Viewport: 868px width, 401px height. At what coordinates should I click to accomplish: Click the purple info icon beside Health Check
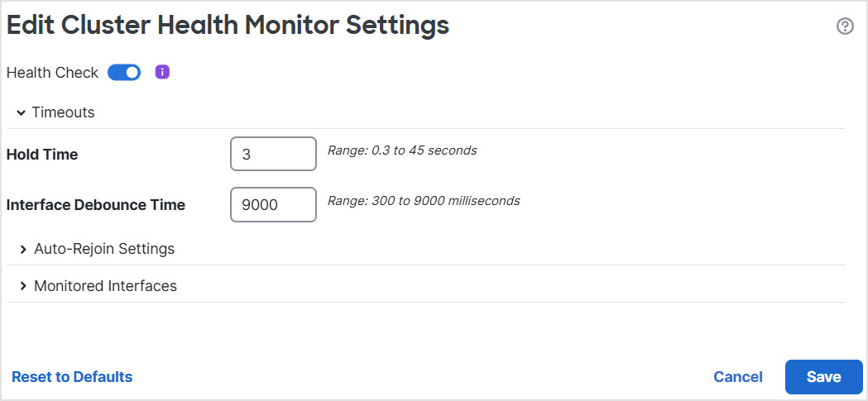click(x=162, y=72)
